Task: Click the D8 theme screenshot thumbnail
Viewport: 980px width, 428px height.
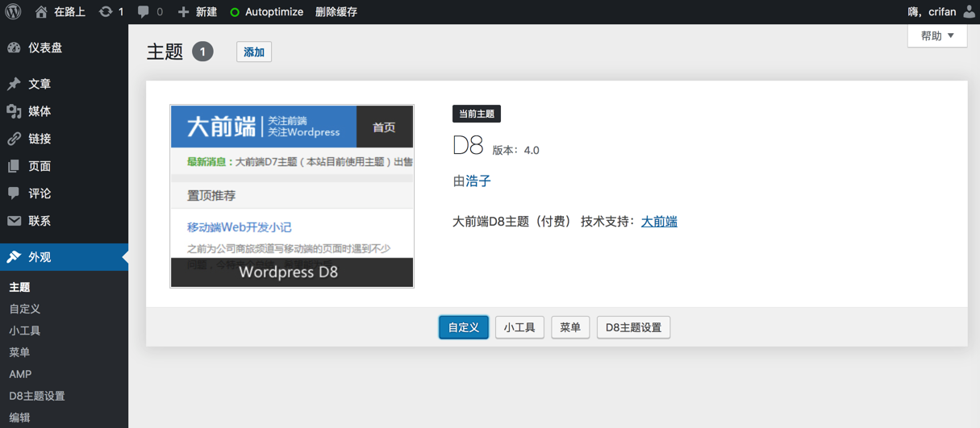Action: (292, 196)
